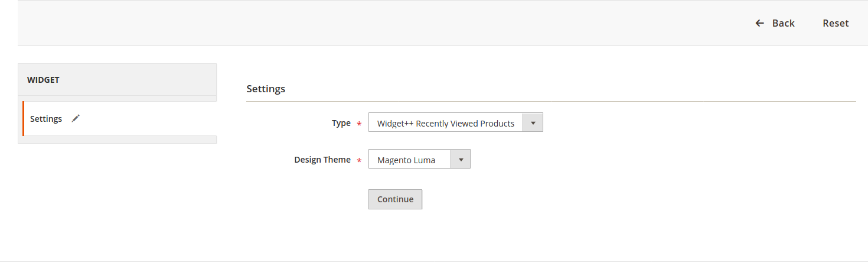Viewport: 868px width, 262px height.
Task: Click the WIDGET sidebar panel header
Action: click(x=117, y=80)
